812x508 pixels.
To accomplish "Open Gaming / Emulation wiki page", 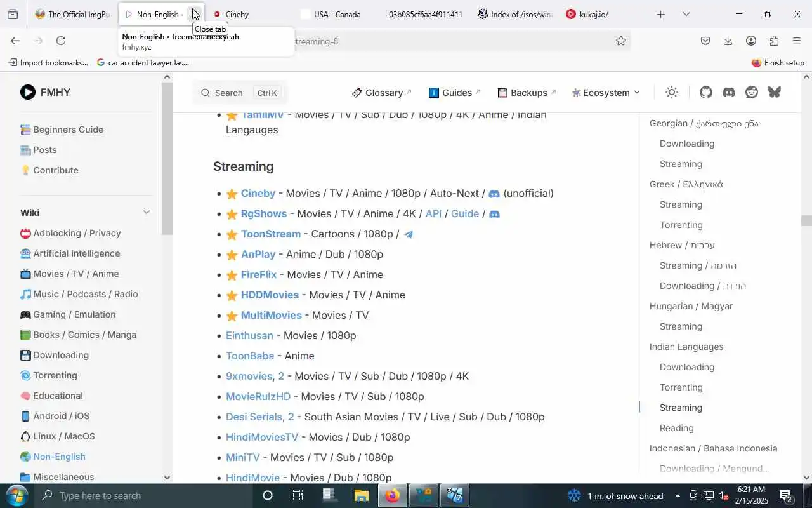I will [x=68, y=314].
